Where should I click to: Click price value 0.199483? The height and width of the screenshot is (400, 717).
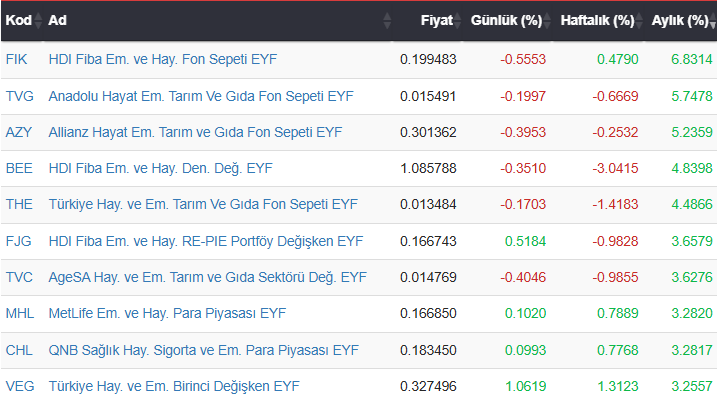428,59
